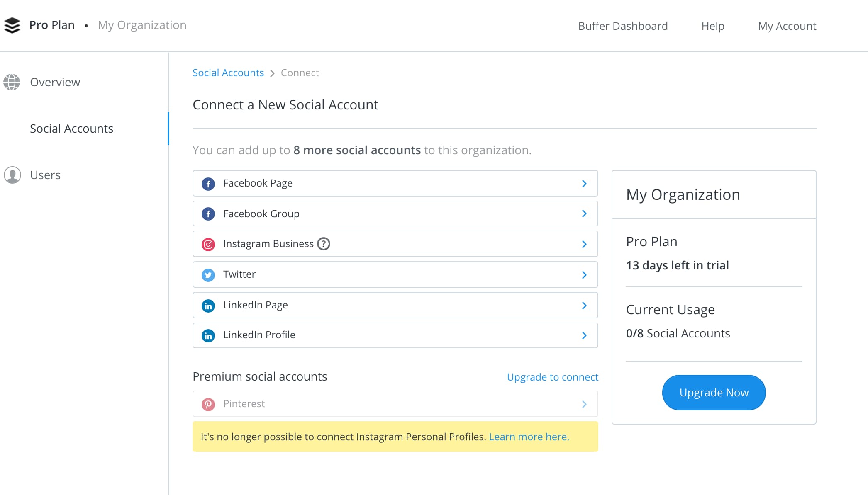Open the My Account menu item
Image resolution: width=868 pixels, height=495 pixels.
[787, 26]
